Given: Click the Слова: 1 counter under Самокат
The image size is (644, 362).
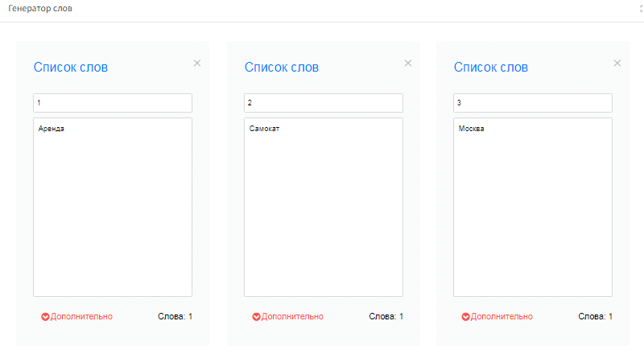Looking at the screenshot, I should click(x=386, y=316).
